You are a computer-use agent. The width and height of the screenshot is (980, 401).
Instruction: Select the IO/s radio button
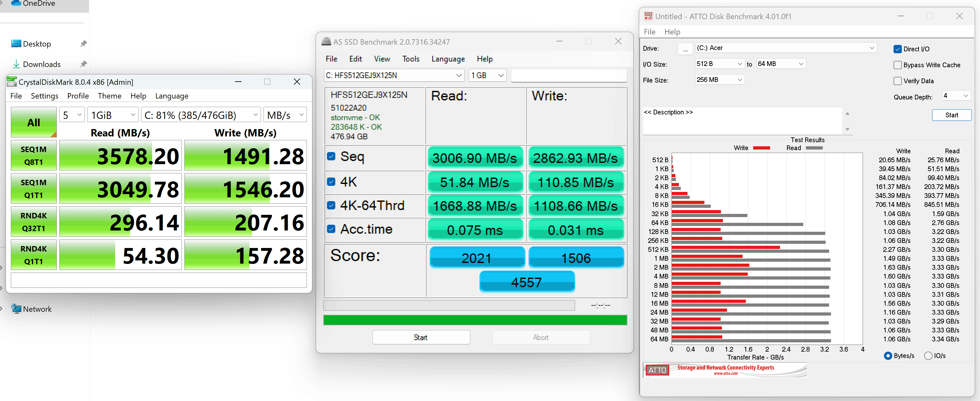pos(928,356)
